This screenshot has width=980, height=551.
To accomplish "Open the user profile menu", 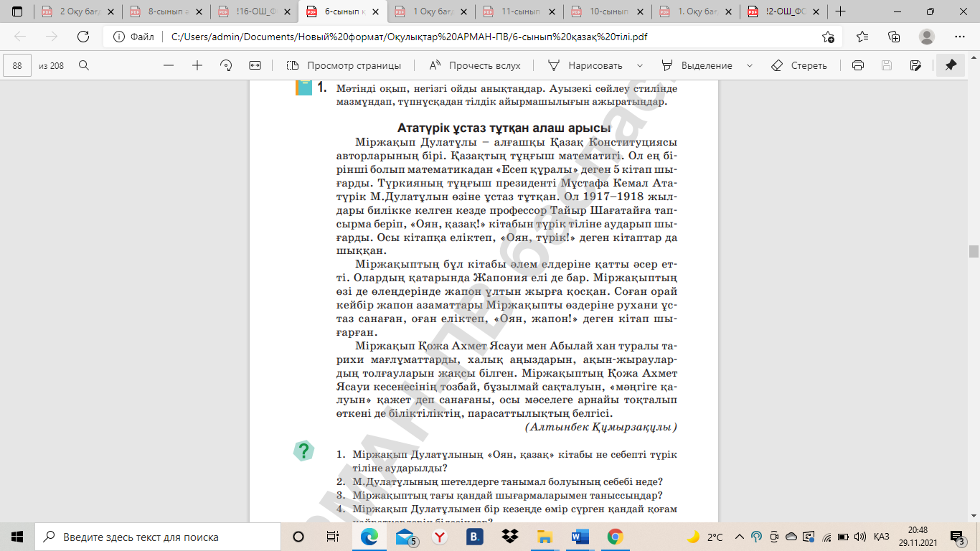I will 927,37.
